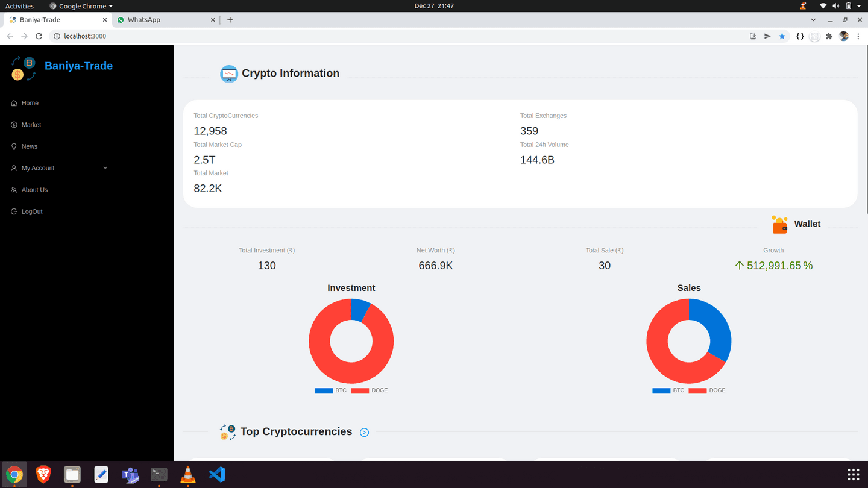
Task: Open the Activities overview
Action: 19,6
